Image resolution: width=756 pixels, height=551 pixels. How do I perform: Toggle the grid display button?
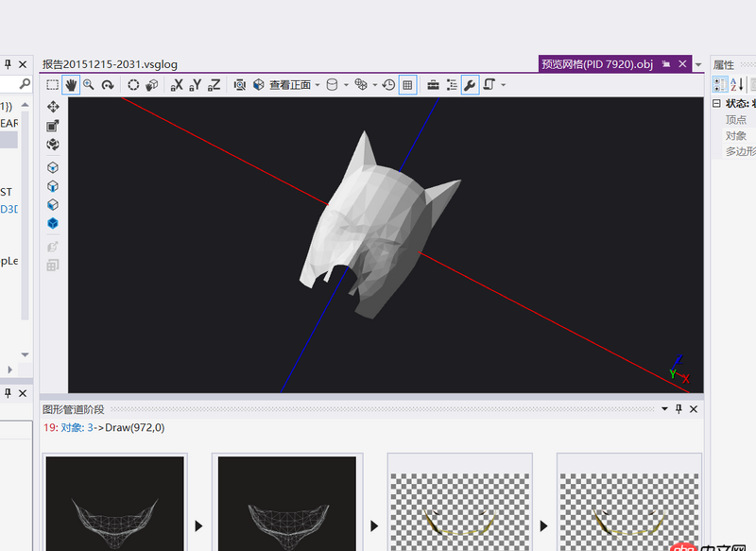tap(407, 85)
